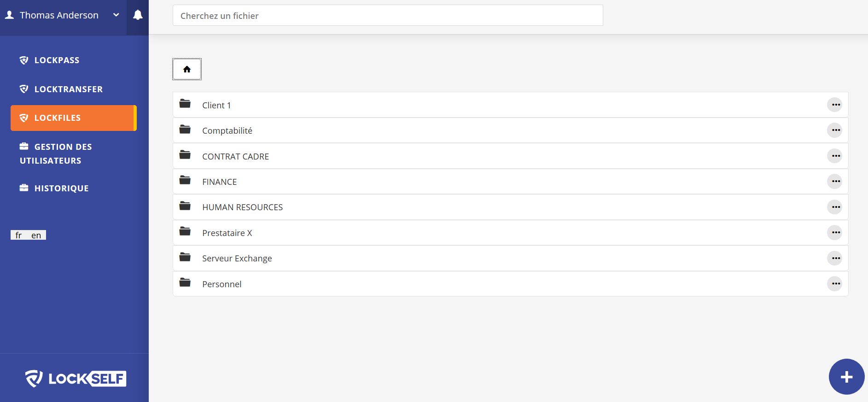This screenshot has width=868, height=402.
Task: Click the folder icon for Client 1
Action: 185,104
